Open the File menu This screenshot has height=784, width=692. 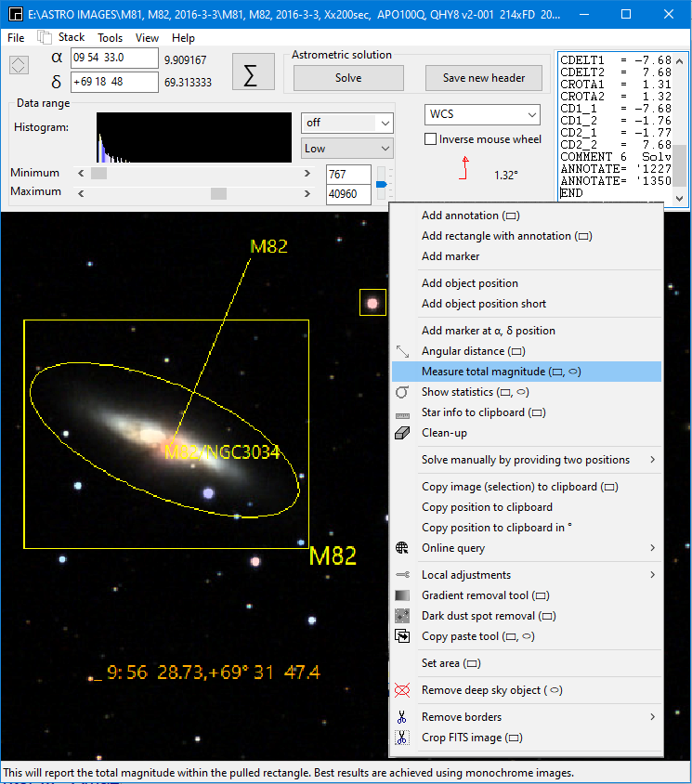click(x=16, y=37)
